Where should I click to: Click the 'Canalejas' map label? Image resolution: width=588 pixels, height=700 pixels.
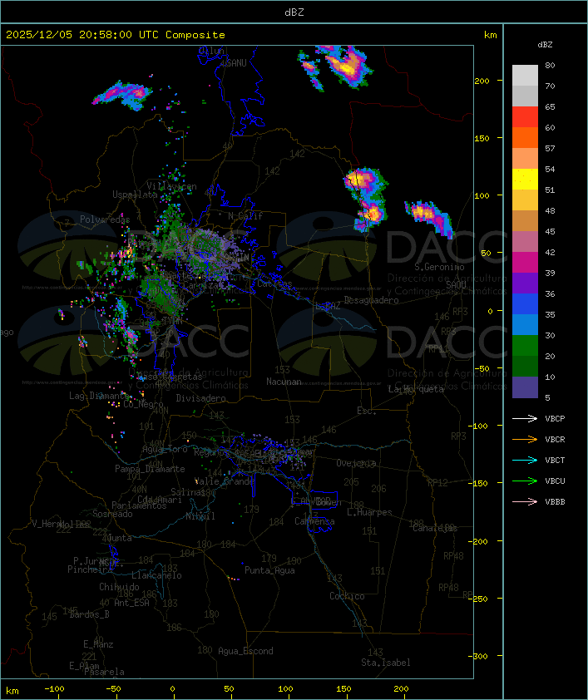click(x=435, y=529)
